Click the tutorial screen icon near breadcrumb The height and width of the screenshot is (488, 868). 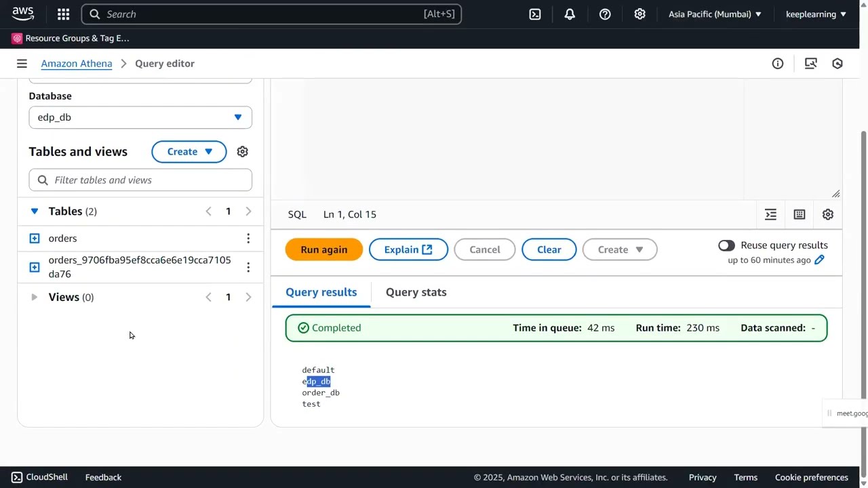click(x=810, y=64)
